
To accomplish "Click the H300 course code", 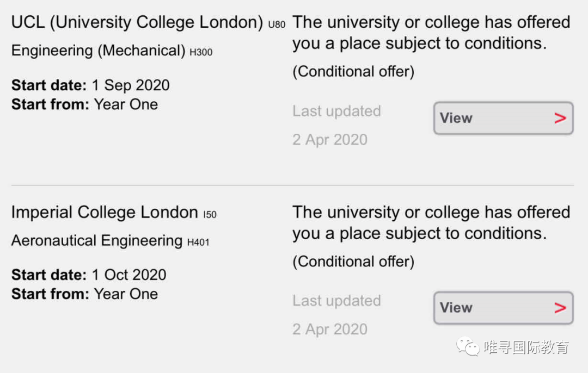I will pyautogui.click(x=201, y=52).
